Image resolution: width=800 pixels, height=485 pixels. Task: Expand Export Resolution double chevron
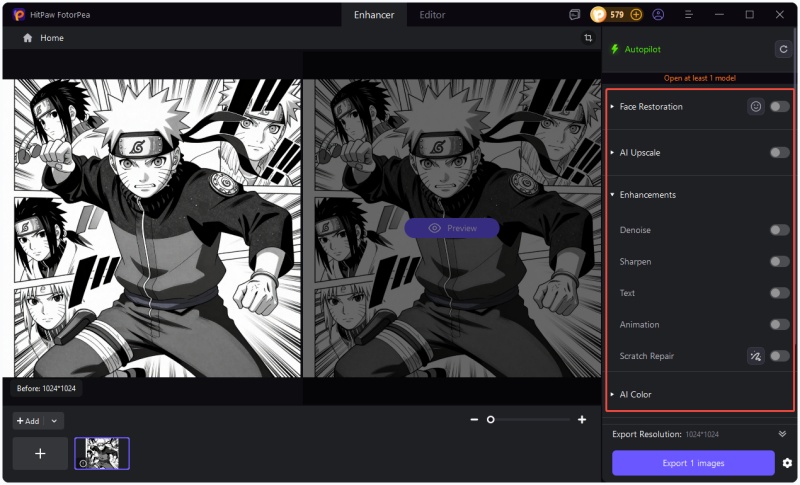(782, 434)
